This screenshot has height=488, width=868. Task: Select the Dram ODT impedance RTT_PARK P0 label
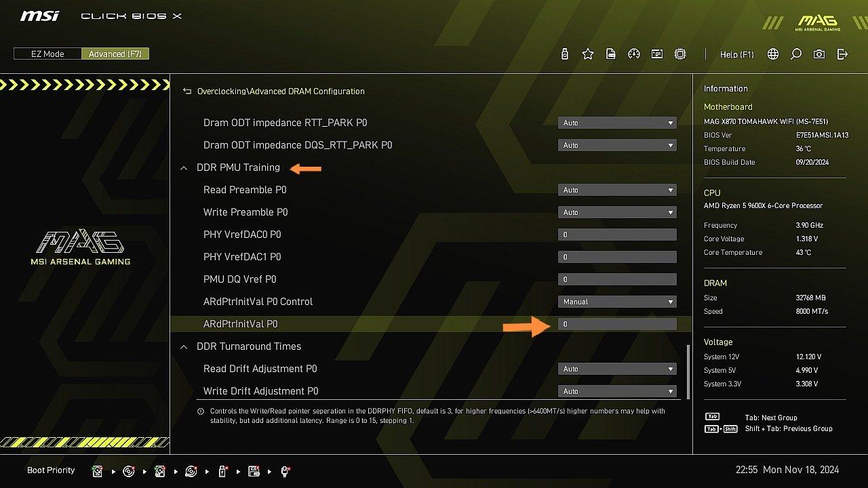pos(285,123)
